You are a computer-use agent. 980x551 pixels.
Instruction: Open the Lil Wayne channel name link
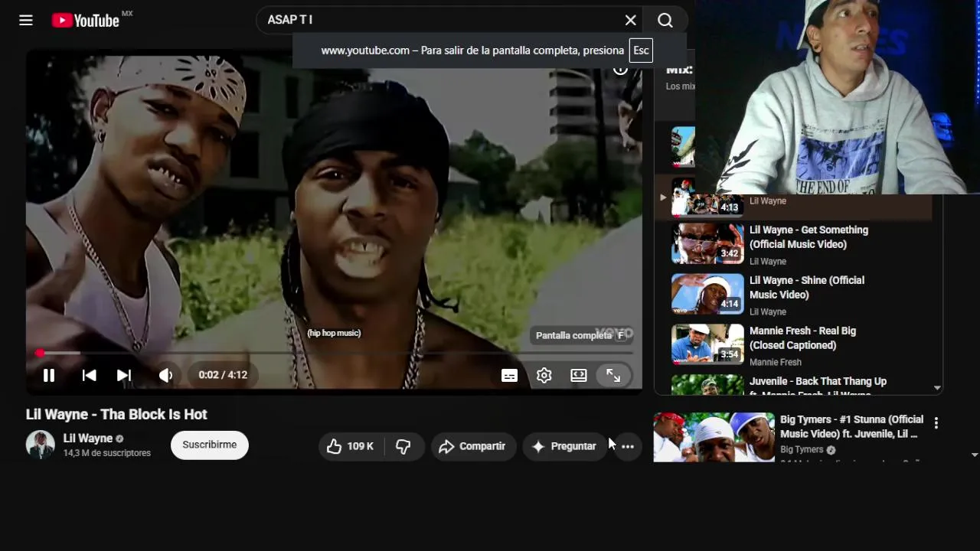pos(88,439)
